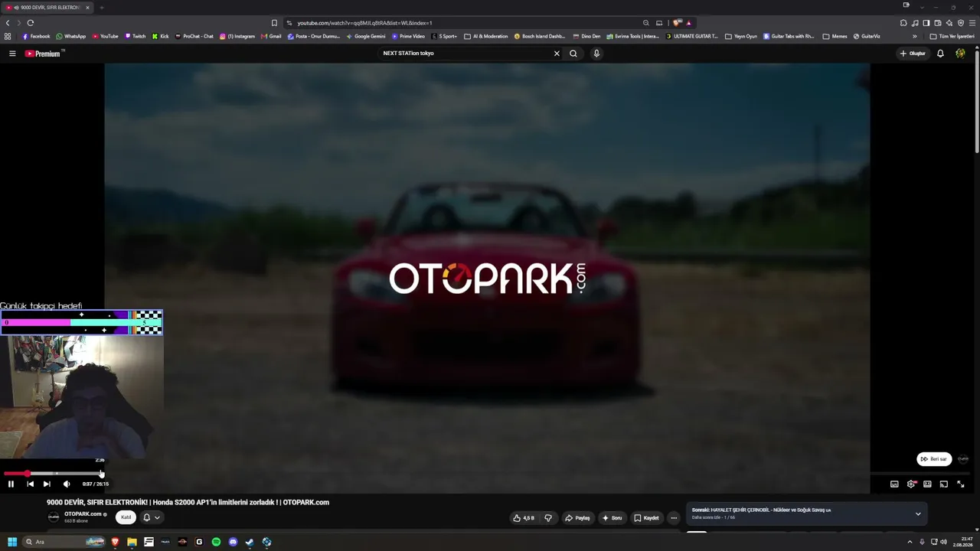Open the account avatar menu
The image size is (980, 551).
(x=960, y=54)
